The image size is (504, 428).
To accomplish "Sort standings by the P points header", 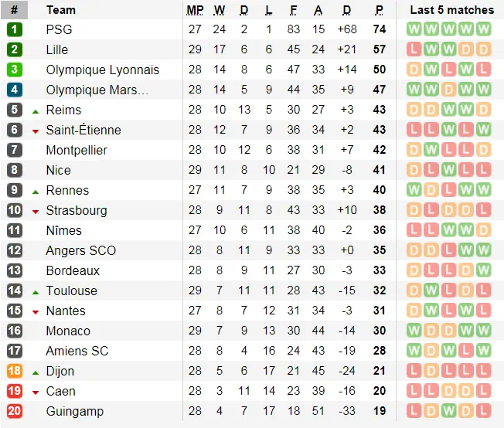I will click(380, 10).
